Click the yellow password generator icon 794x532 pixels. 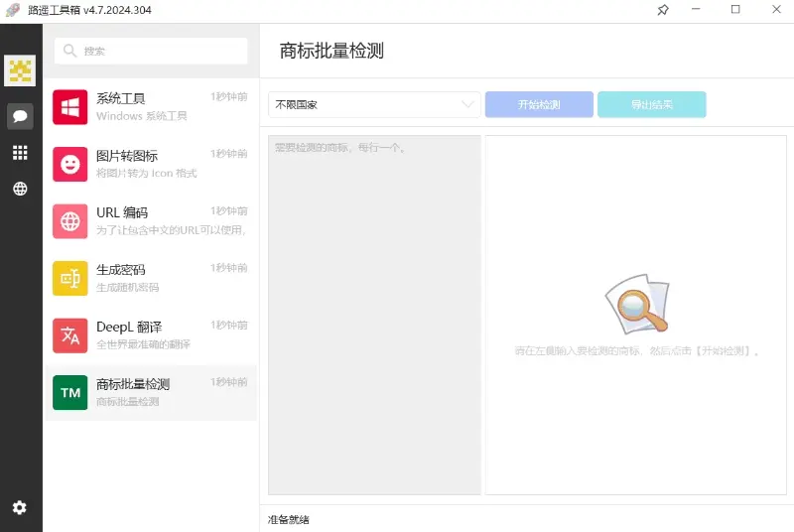pos(69,278)
